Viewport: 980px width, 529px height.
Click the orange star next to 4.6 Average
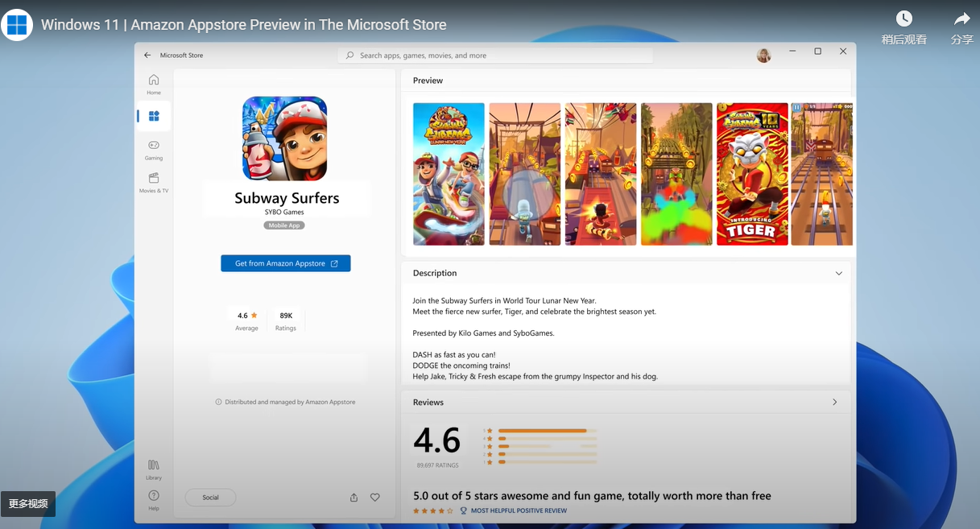254,316
